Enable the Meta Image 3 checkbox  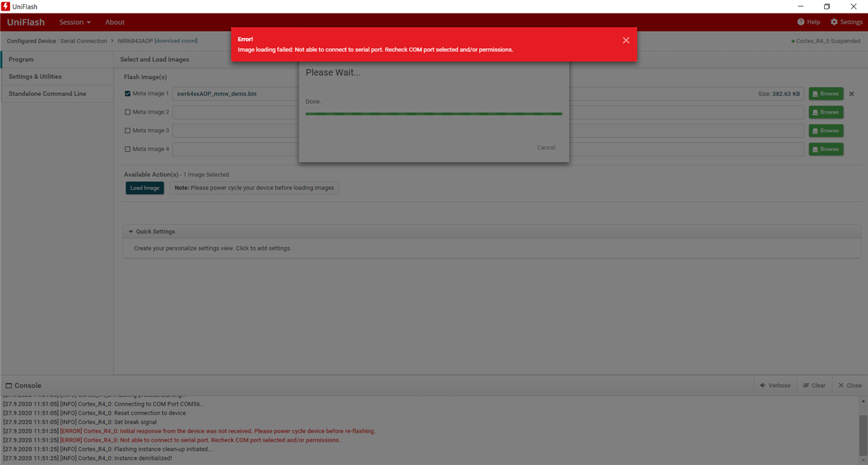pos(128,131)
